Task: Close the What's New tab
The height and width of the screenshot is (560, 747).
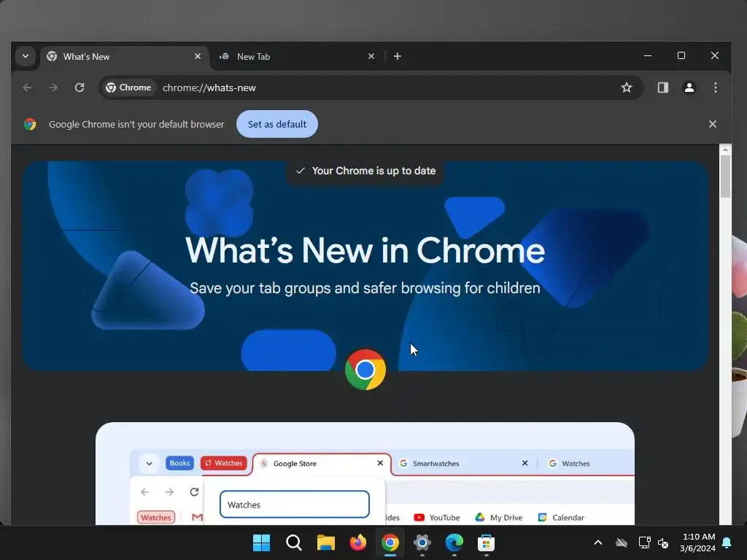Action: [x=198, y=56]
